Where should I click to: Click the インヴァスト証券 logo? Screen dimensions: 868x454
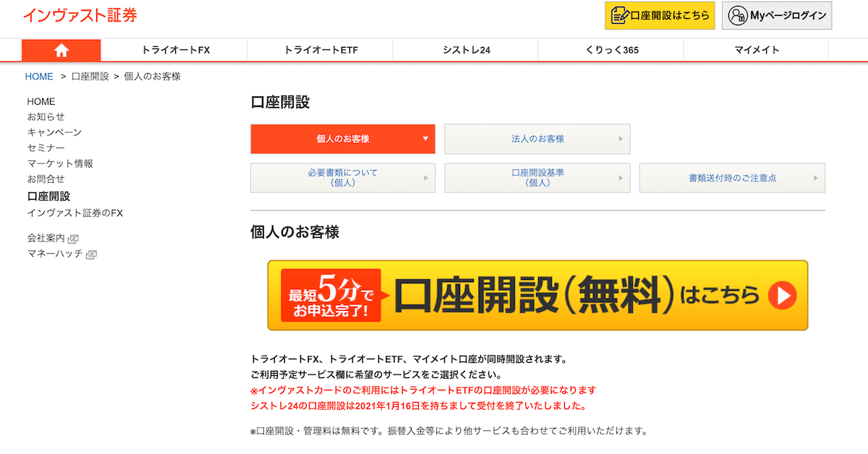click(80, 15)
